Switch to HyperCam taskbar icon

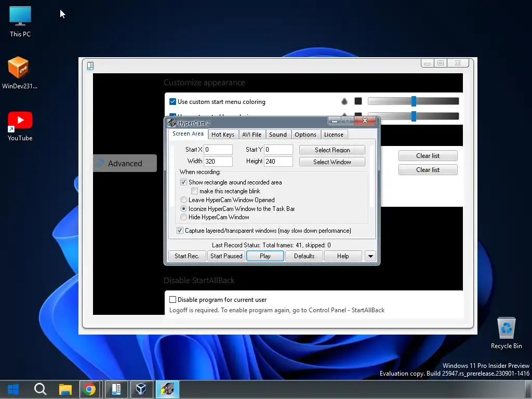(x=167, y=389)
